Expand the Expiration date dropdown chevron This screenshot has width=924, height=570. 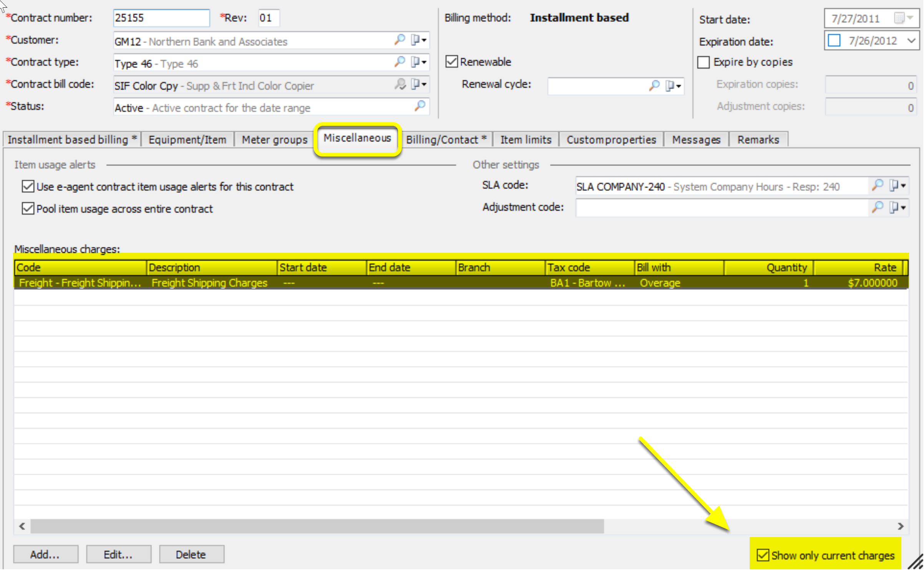[x=911, y=40]
